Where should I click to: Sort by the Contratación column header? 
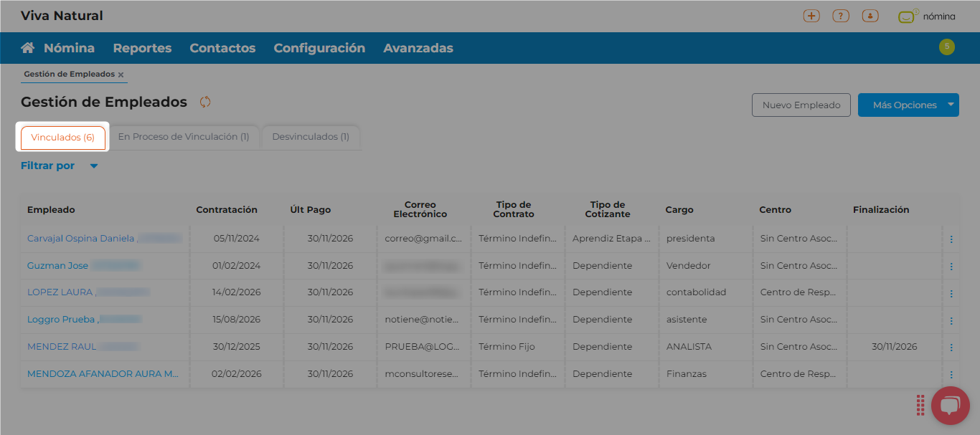tap(227, 210)
